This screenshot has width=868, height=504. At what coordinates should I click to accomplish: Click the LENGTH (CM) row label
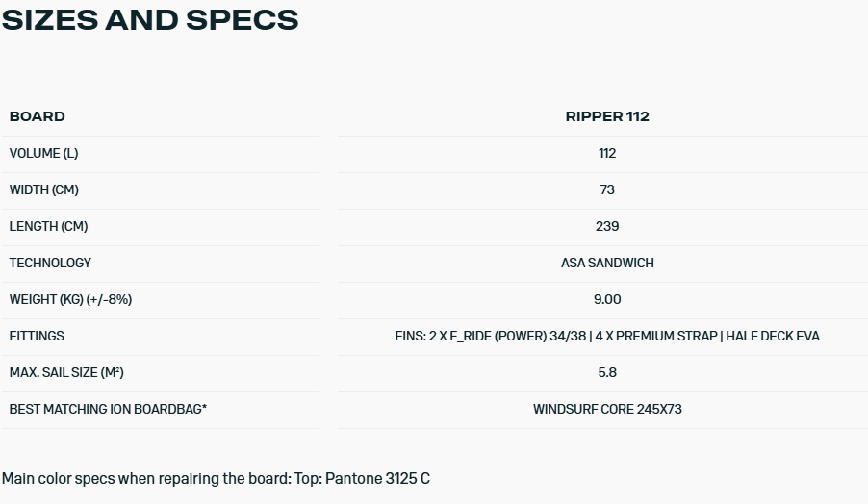click(x=48, y=226)
